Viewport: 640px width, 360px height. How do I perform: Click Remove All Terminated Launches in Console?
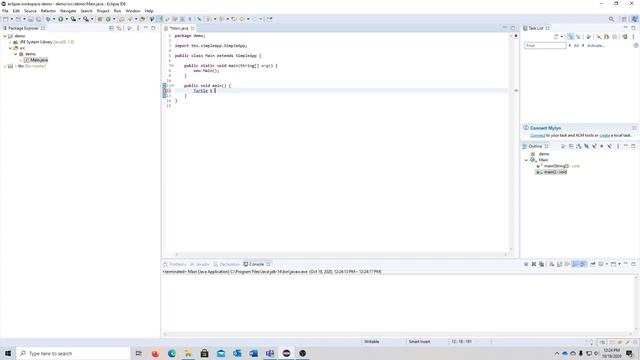click(x=541, y=264)
